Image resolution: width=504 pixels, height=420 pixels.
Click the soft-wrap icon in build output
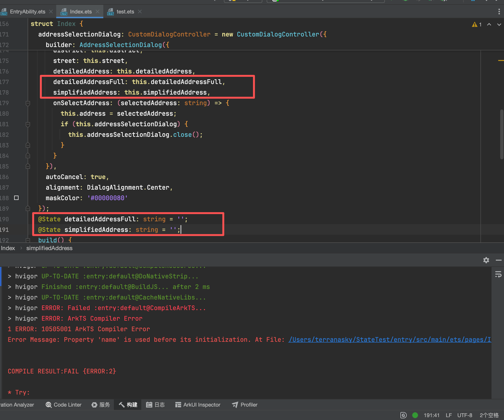(498, 274)
